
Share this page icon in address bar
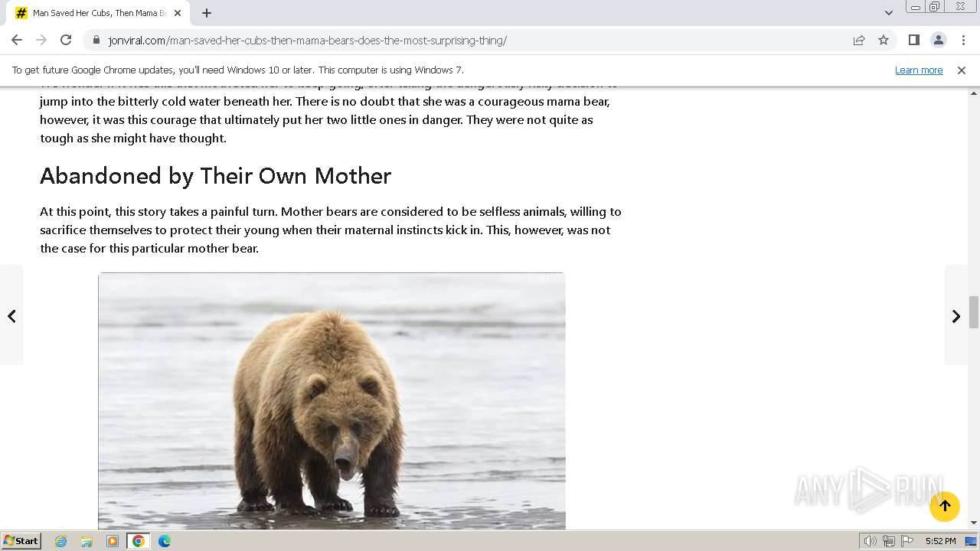click(x=859, y=40)
